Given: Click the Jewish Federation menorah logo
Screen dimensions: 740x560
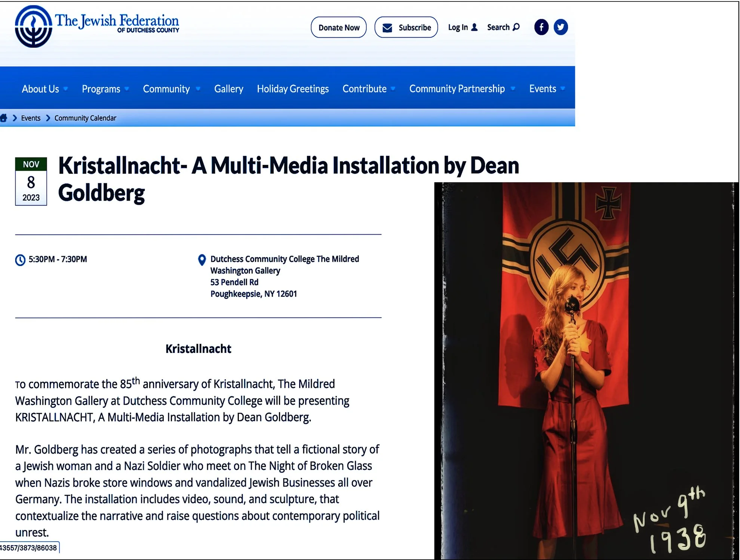Looking at the screenshot, I should point(33,27).
